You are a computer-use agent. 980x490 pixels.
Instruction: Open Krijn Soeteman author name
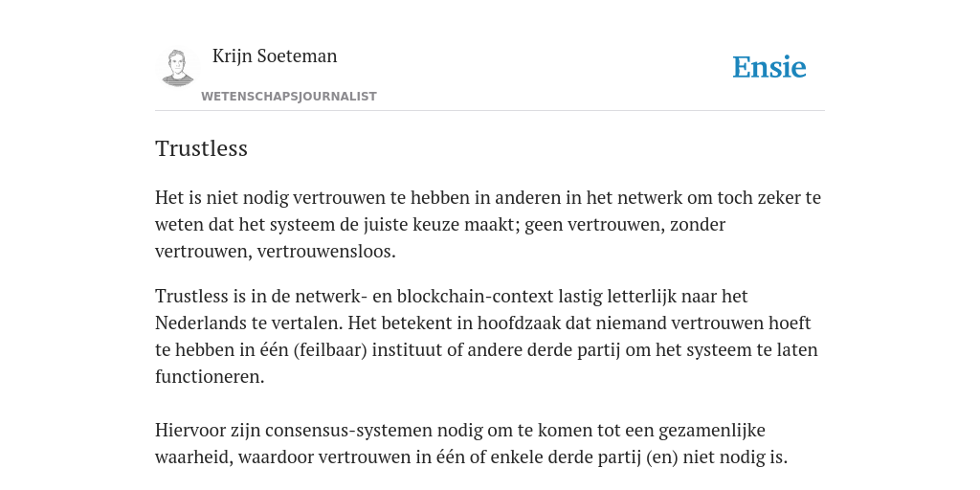(275, 56)
